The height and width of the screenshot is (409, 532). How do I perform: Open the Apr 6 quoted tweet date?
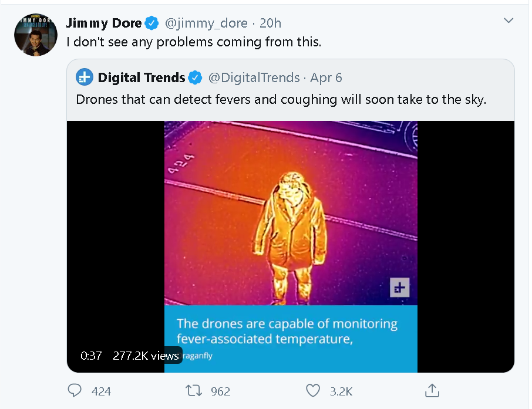326,77
